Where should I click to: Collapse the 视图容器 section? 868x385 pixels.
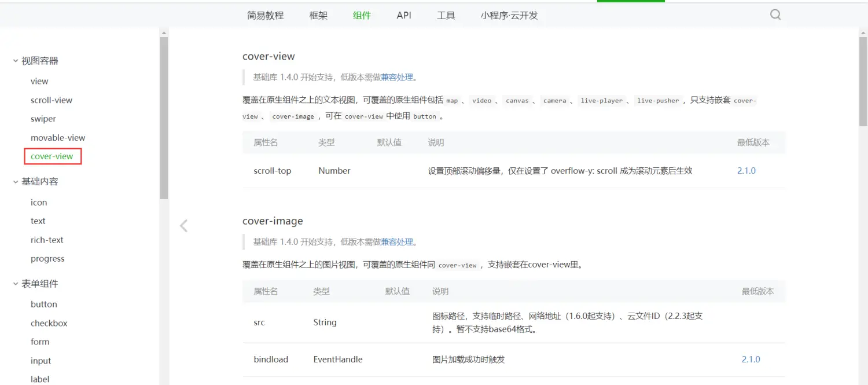click(x=16, y=61)
